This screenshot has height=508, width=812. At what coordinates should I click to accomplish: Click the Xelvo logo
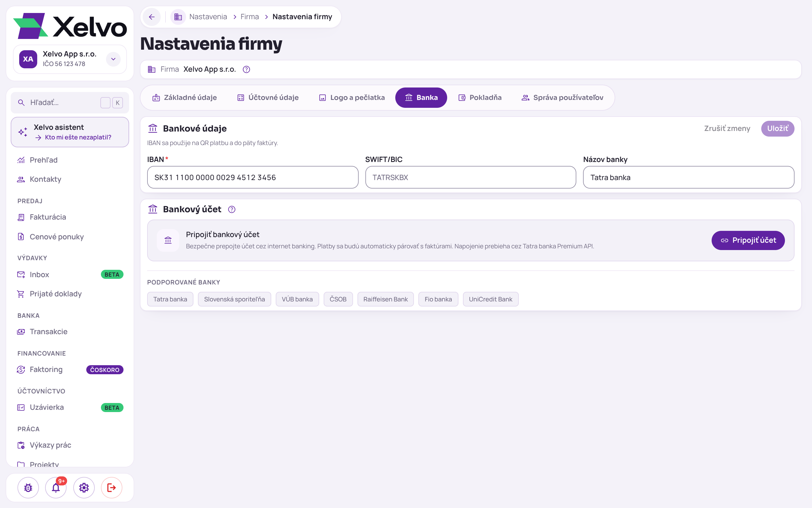(x=70, y=25)
